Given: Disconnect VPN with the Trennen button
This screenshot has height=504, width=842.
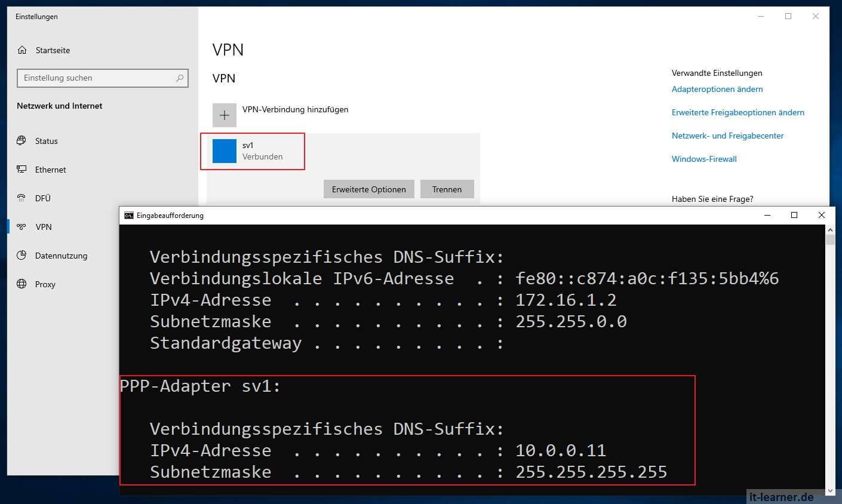Looking at the screenshot, I should point(447,189).
